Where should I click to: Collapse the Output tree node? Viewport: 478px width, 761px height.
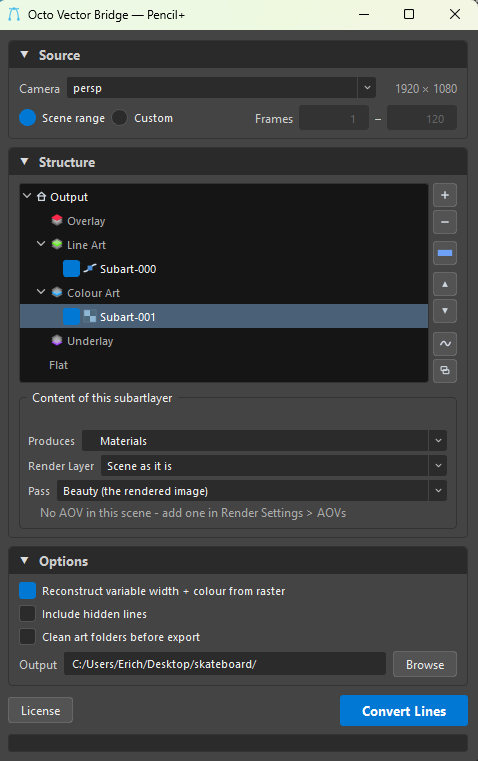(27, 196)
